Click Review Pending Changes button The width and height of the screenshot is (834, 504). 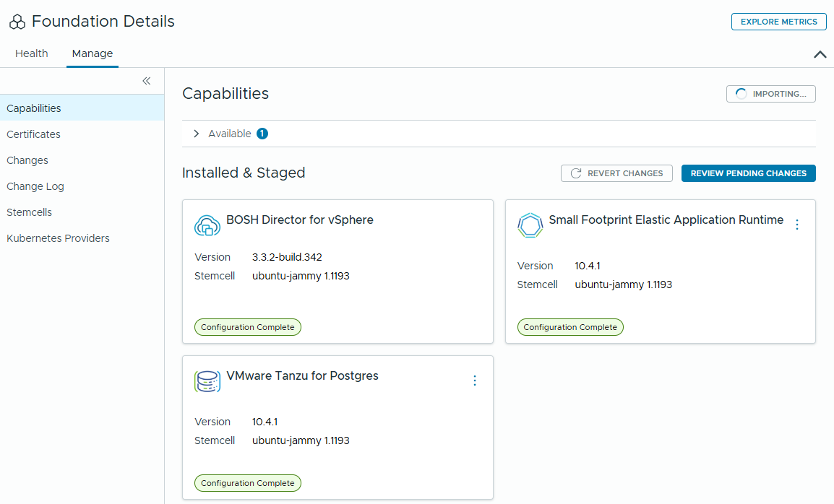click(749, 173)
